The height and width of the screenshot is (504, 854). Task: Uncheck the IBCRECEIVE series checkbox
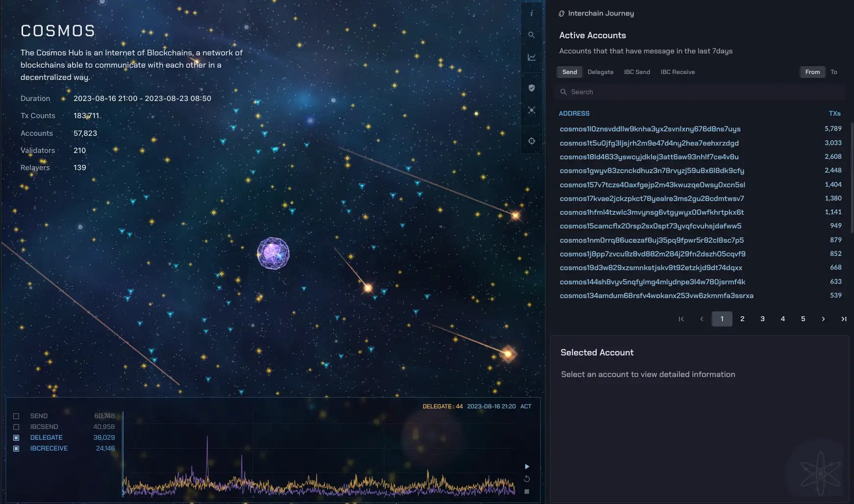coord(16,449)
